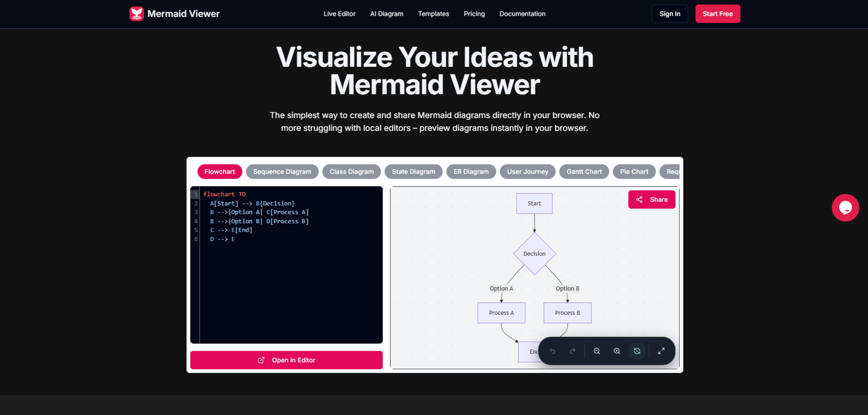Zoom out of the diagram preview
Screen dimensions: 868x415
tap(597, 351)
